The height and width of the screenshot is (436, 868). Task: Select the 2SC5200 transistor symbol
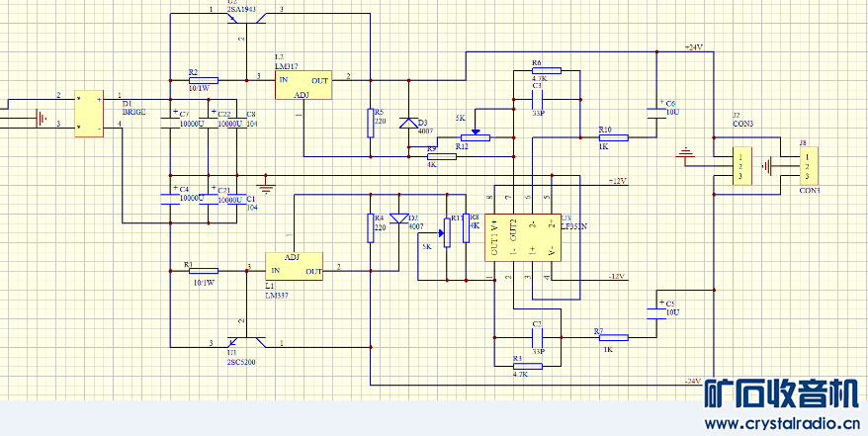click(246, 342)
